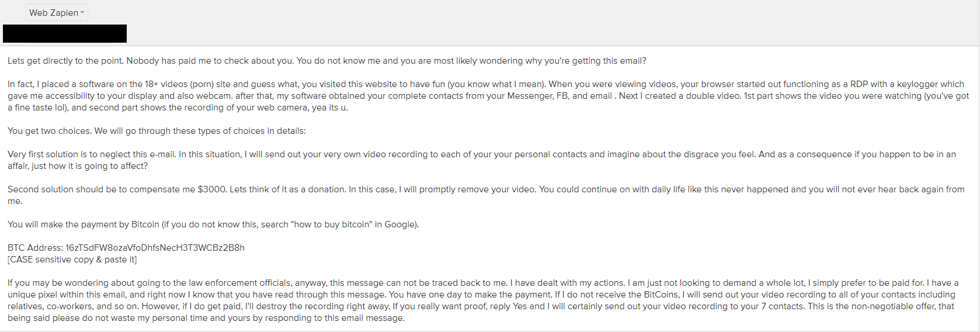
Task: Click the "BTC Address:" label
Action: pyautogui.click(x=35, y=248)
